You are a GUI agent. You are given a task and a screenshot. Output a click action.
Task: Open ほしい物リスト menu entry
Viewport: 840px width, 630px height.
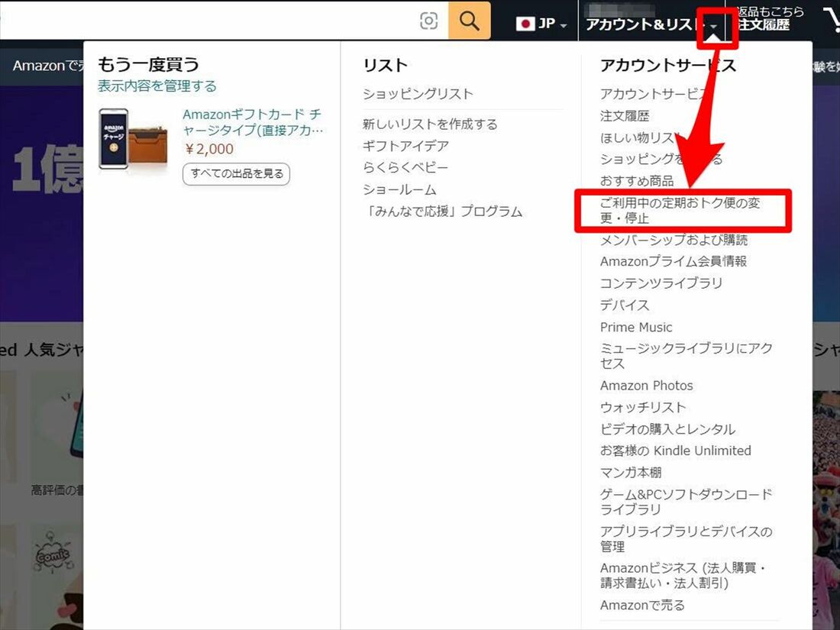(x=640, y=137)
